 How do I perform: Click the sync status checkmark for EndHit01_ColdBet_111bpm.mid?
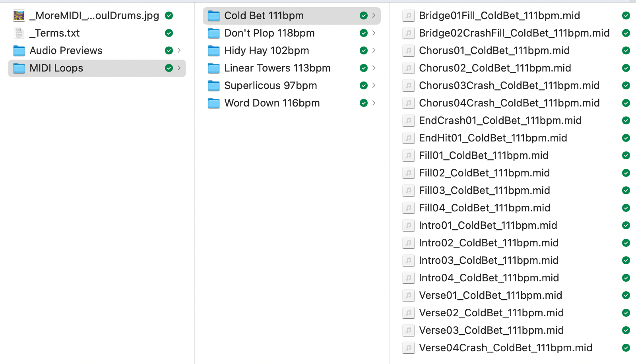pyautogui.click(x=626, y=138)
